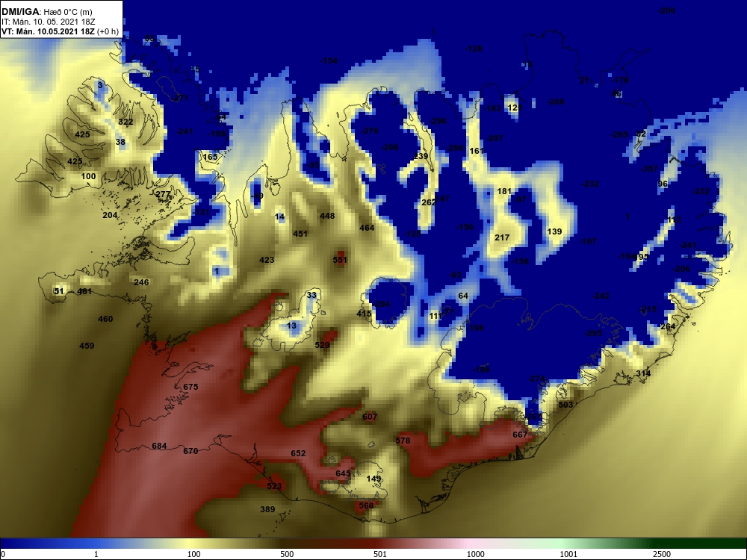Click the '139' height value
The image size is (747, 560).
click(x=554, y=232)
